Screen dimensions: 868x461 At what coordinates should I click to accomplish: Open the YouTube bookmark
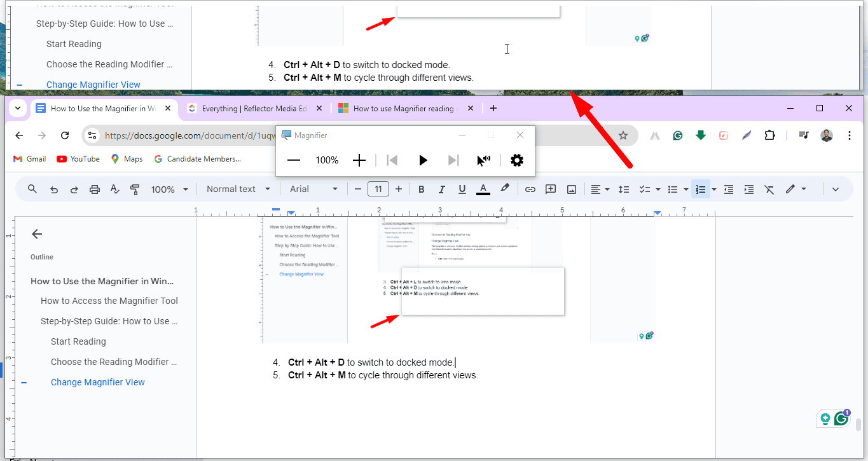pyautogui.click(x=78, y=159)
